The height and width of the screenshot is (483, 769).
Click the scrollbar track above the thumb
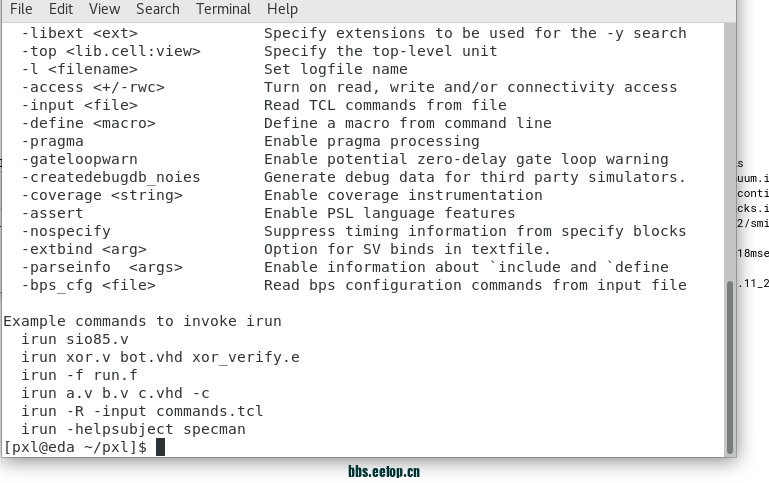tap(730, 151)
